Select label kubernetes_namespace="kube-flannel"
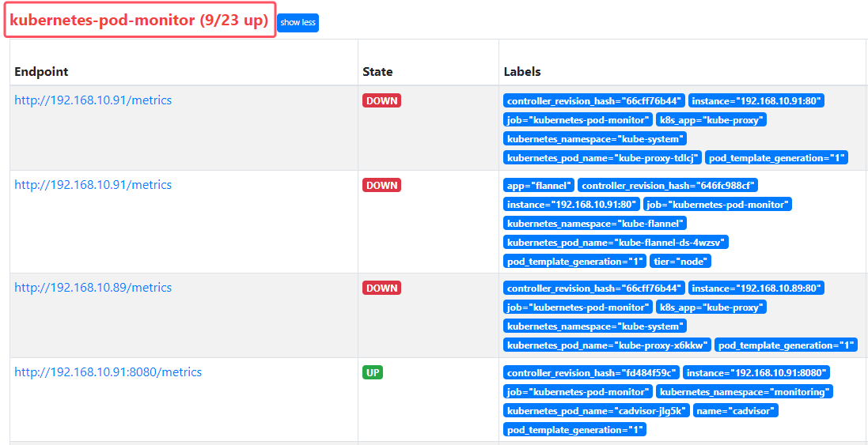Screen dimensions: 868x445 tap(595, 224)
